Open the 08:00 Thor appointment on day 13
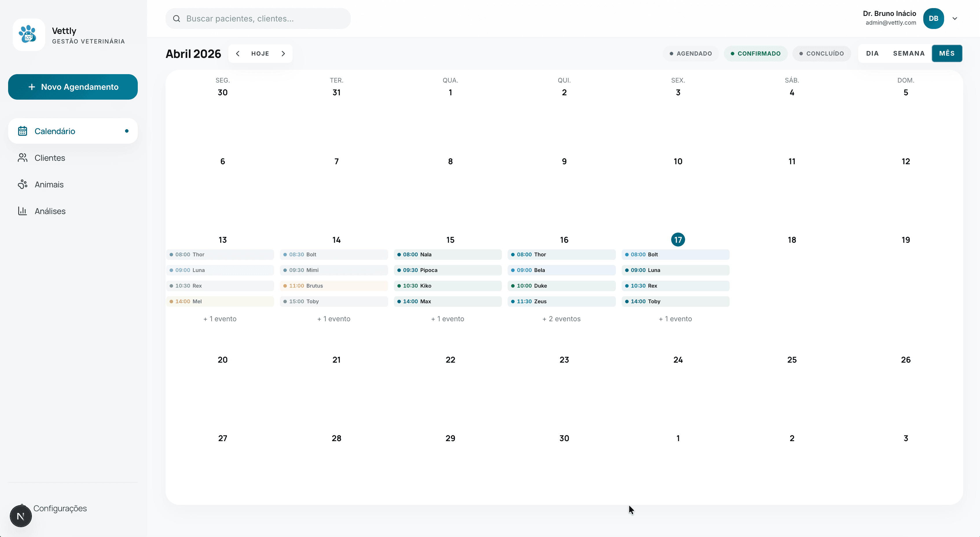Viewport: 980px width, 537px height. coord(220,254)
